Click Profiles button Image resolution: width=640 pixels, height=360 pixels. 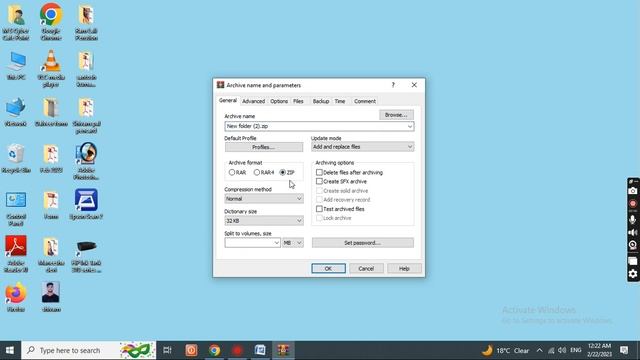coord(264,147)
